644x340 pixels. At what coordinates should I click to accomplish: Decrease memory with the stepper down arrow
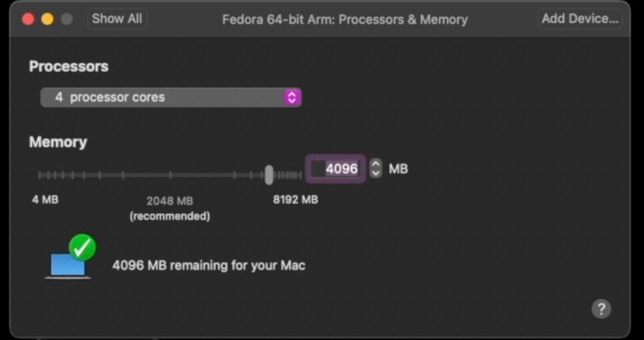[375, 173]
